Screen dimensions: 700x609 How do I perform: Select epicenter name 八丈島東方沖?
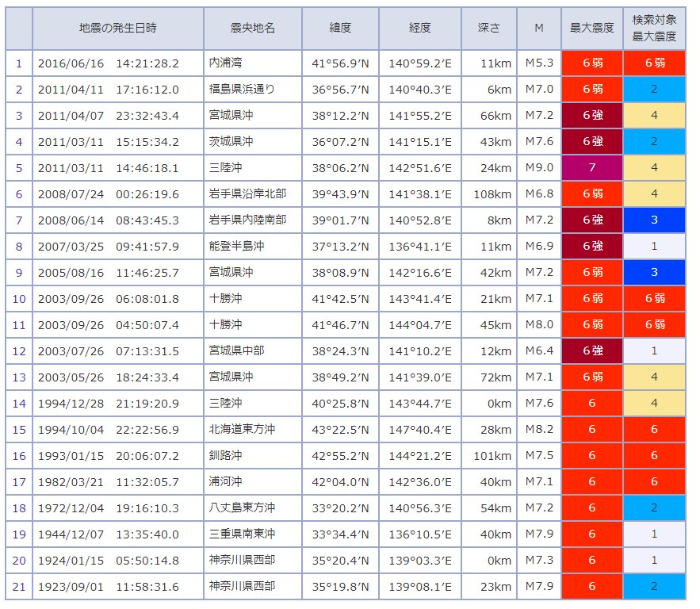[x=242, y=507]
